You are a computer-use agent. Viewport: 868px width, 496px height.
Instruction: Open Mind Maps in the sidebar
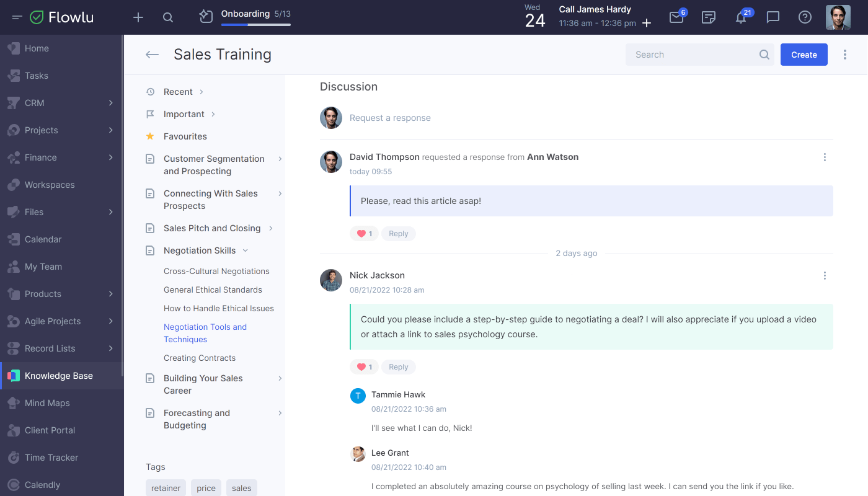coord(62,403)
